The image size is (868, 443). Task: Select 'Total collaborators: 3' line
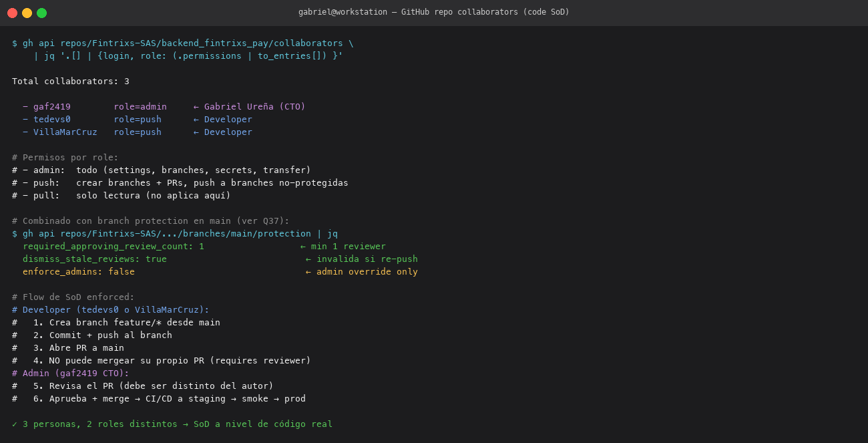[71, 82]
